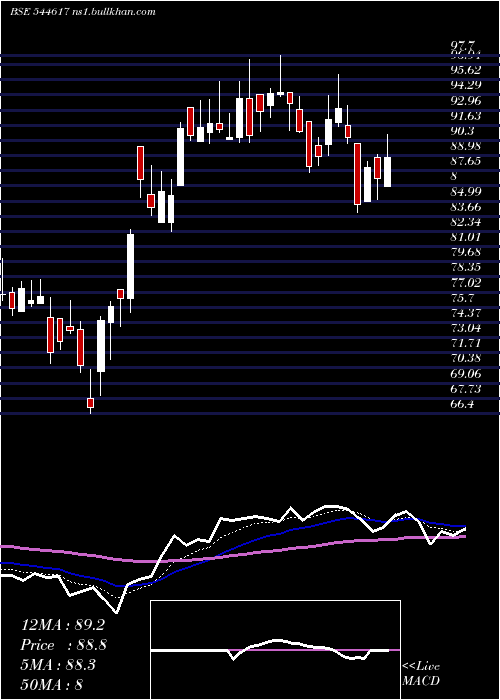Click inside the boxed MACD inset chart
Screen dimensions: 500x700
point(275,650)
